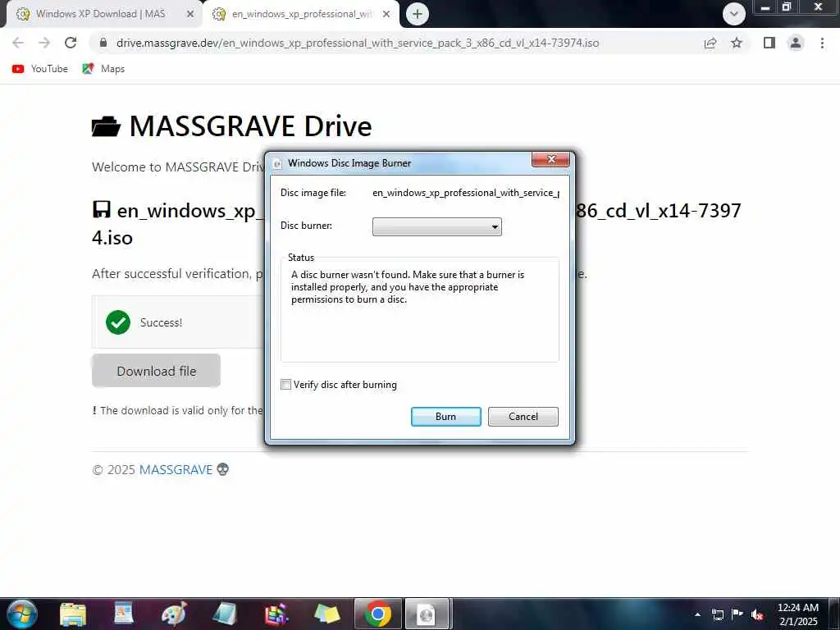View site security lock info

point(103,43)
